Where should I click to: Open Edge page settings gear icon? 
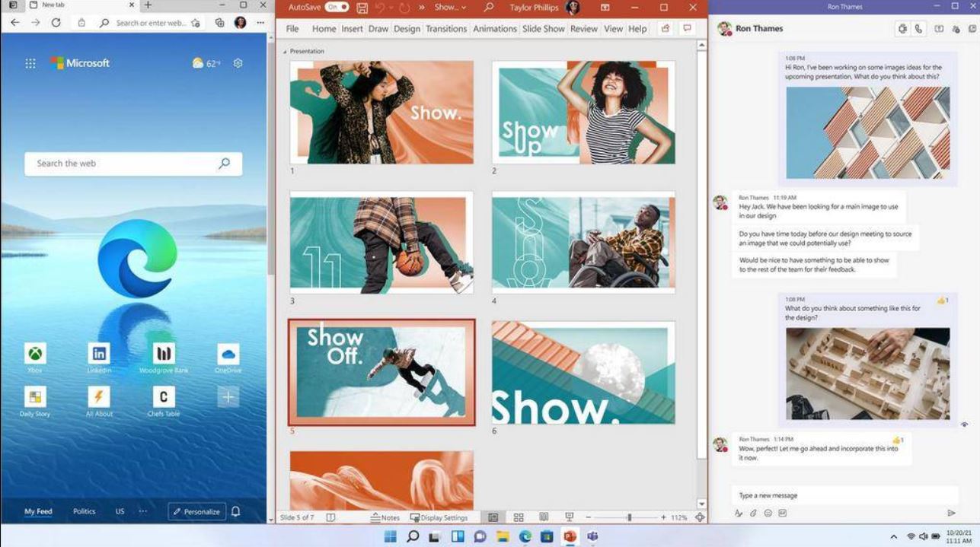238,63
